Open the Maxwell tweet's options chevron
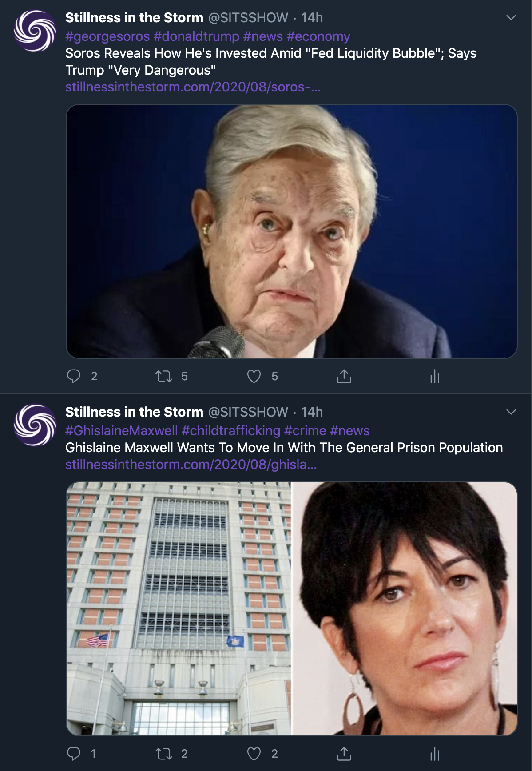The height and width of the screenshot is (771, 532). [x=511, y=412]
